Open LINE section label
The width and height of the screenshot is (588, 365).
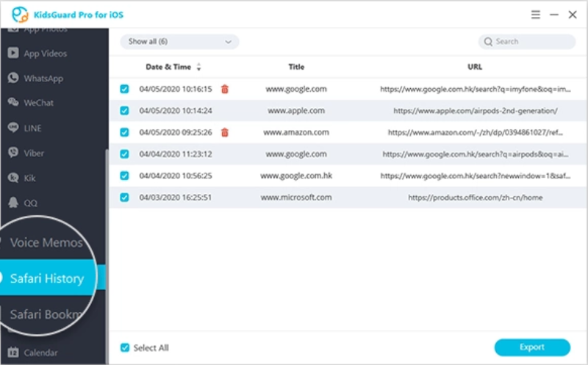[x=32, y=129]
